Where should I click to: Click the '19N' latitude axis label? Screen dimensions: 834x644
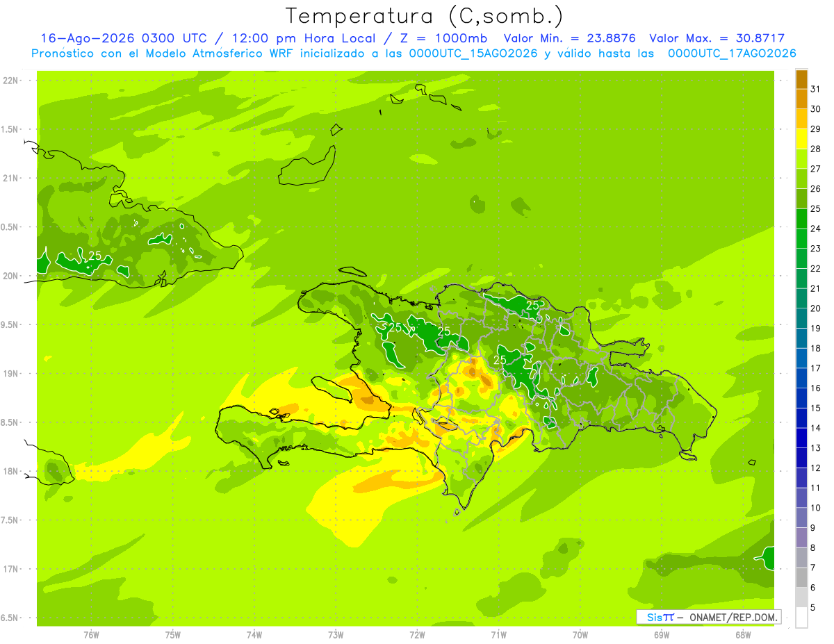[11, 373]
